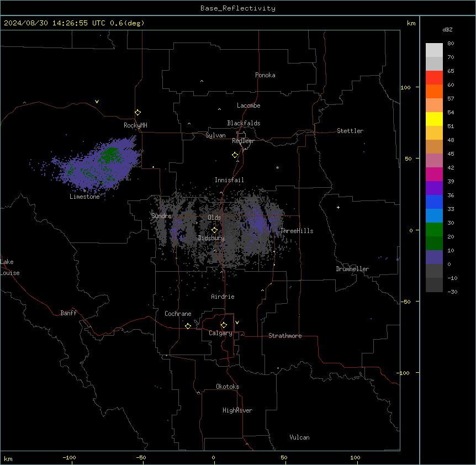The width and height of the screenshot is (476, 465).
Task: Select the 54 dBZ yellow swatch
Action: (x=434, y=119)
